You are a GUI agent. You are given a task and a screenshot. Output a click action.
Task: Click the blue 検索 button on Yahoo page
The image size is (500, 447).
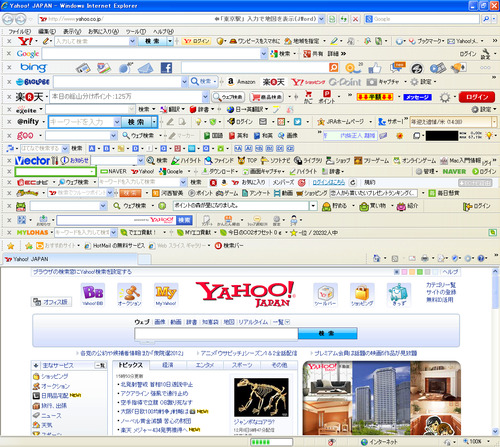328,333
